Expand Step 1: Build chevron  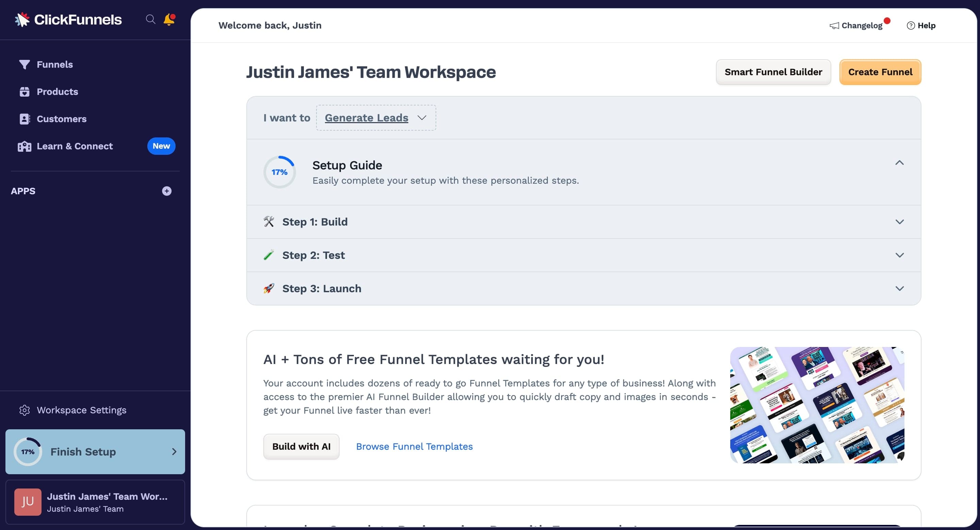(899, 222)
